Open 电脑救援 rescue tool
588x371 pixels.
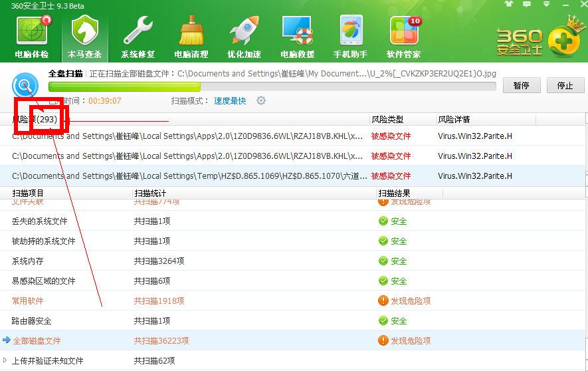pos(298,37)
